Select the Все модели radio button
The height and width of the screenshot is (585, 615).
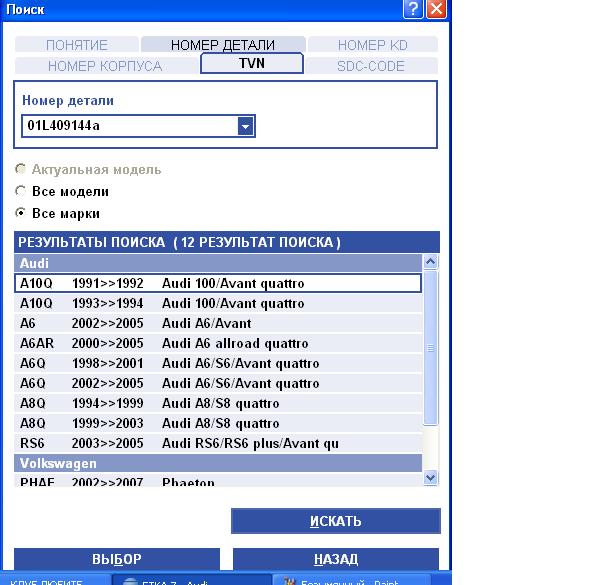[x=21, y=191]
